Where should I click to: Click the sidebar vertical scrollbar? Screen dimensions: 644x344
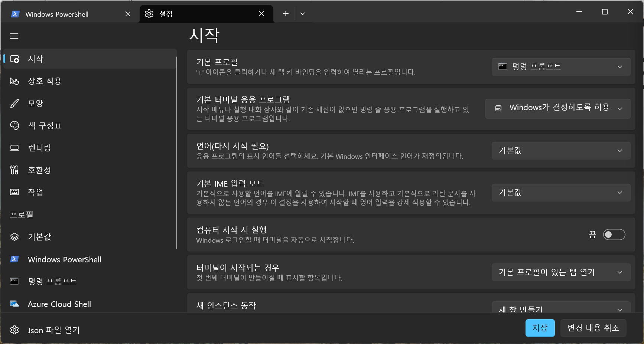pyautogui.click(x=176, y=153)
